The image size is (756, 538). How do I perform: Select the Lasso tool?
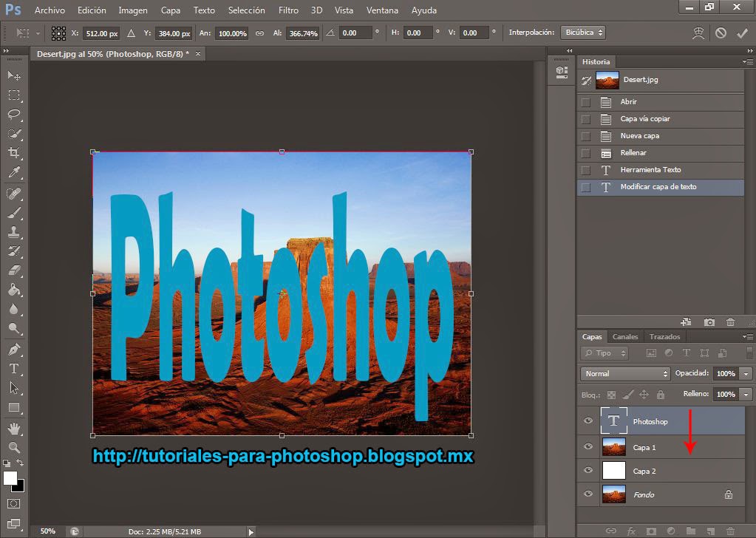click(14, 115)
